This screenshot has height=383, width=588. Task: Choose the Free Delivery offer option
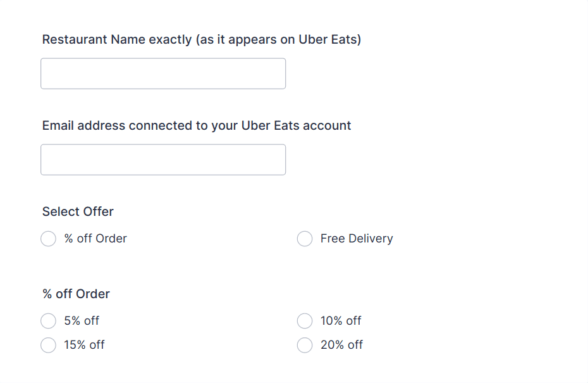click(304, 239)
